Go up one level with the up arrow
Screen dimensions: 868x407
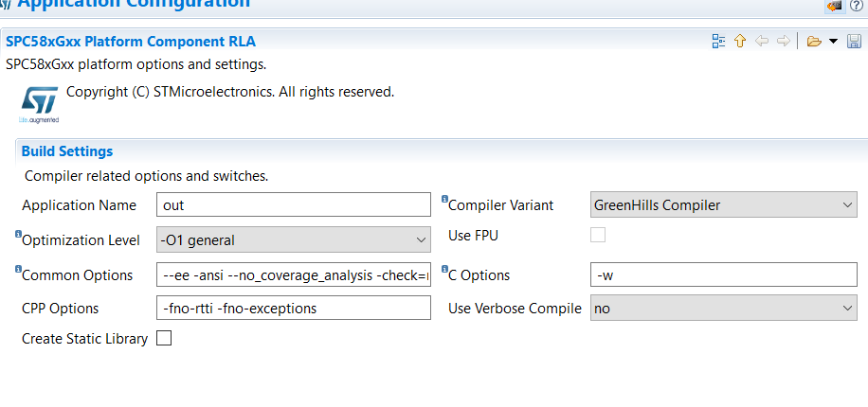point(740,41)
